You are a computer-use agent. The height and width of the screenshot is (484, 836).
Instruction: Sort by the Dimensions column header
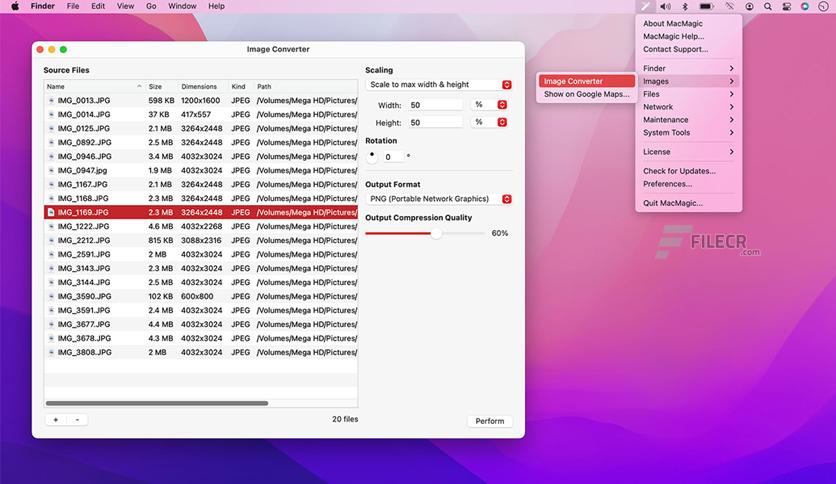point(203,86)
